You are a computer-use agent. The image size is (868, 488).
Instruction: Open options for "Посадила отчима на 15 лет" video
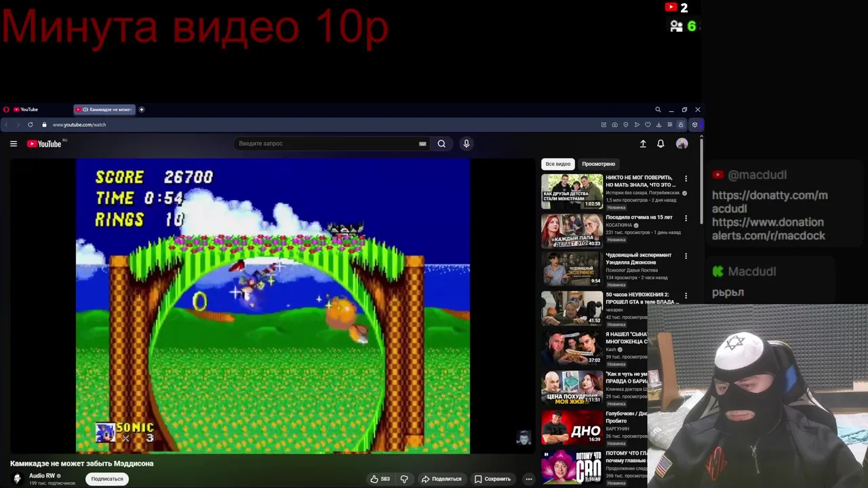686,218
